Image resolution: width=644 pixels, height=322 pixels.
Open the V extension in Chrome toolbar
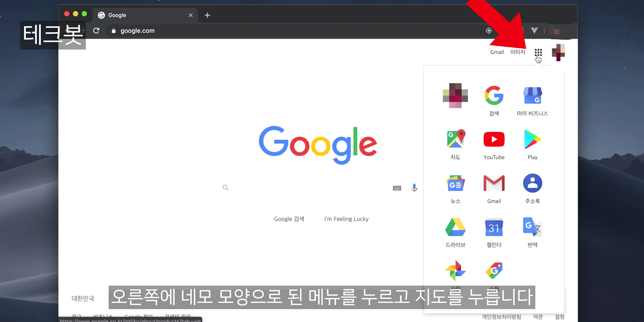pos(534,31)
